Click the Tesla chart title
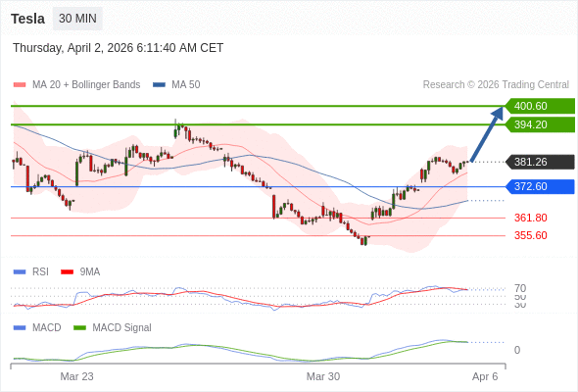 pyautogui.click(x=28, y=19)
